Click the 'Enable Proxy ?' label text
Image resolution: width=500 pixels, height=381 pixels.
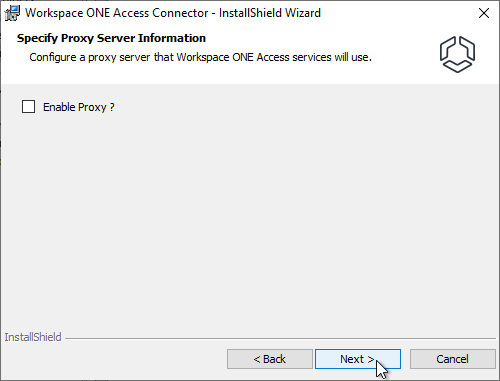pyautogui.click(x=79, y=107)
